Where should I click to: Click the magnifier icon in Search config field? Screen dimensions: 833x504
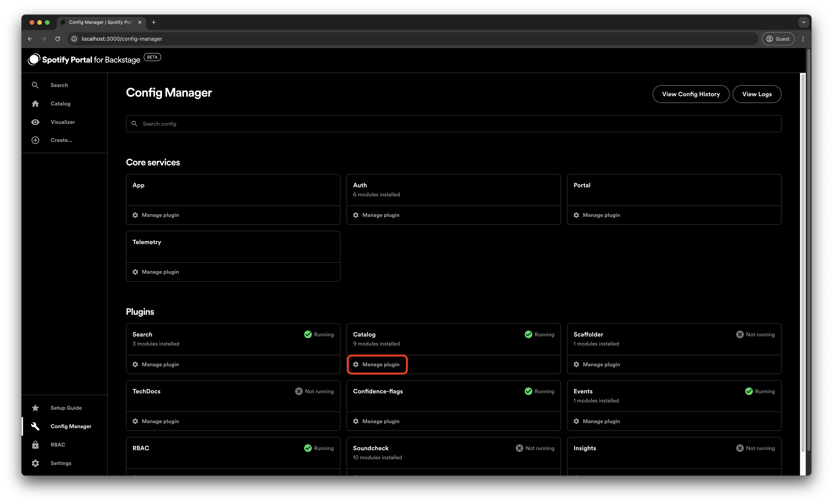134,124
